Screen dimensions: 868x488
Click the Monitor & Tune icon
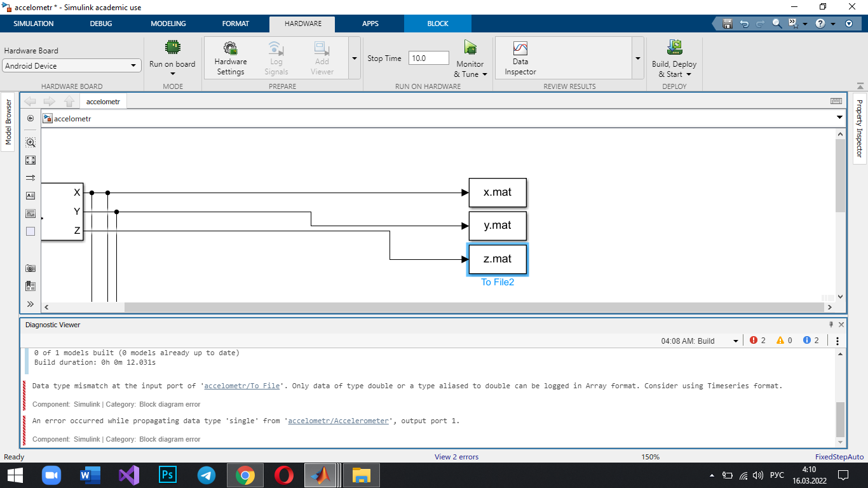click(x=470, y=48)
